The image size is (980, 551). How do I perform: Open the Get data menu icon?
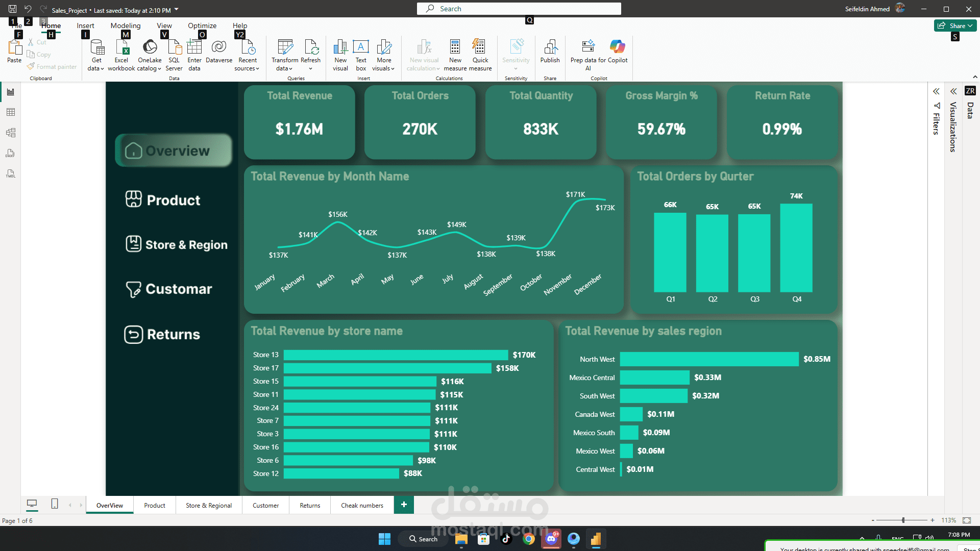tap(96, 47)
